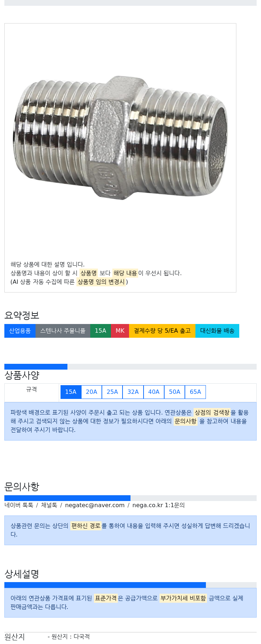Click the red MK brand tag
The image size is (261, 644).
(120, 331)
